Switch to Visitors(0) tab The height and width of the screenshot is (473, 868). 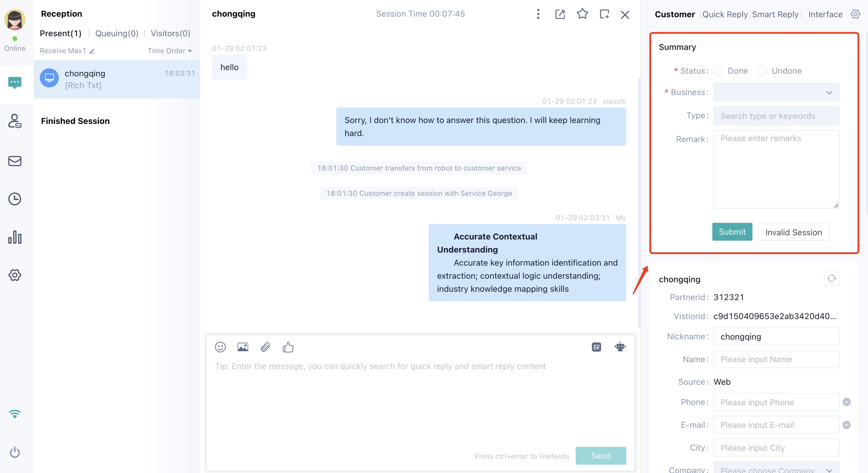(x=171, y=33)
